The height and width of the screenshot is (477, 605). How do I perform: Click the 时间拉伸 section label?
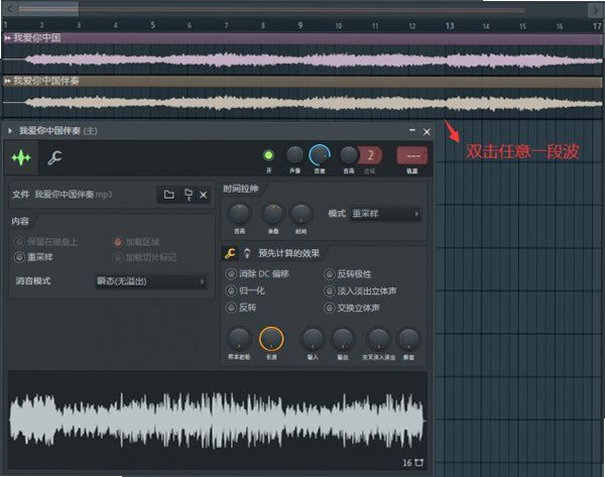(241, 189)
